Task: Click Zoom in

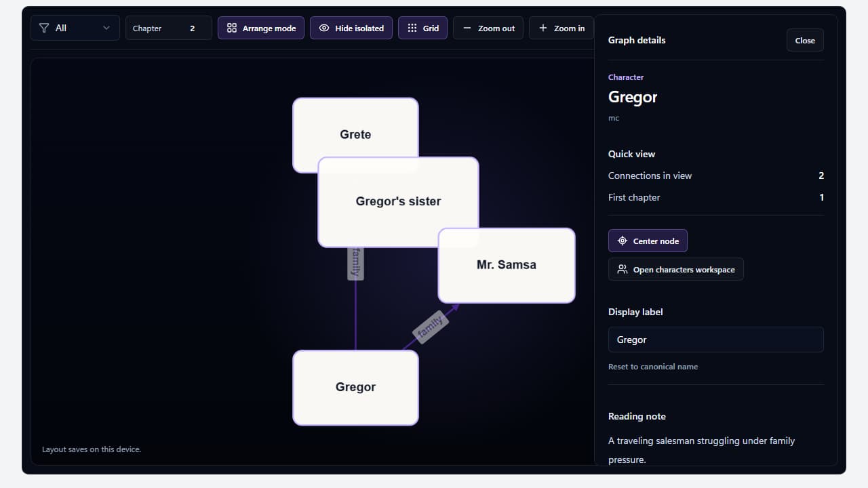Action: click(561, 28)
